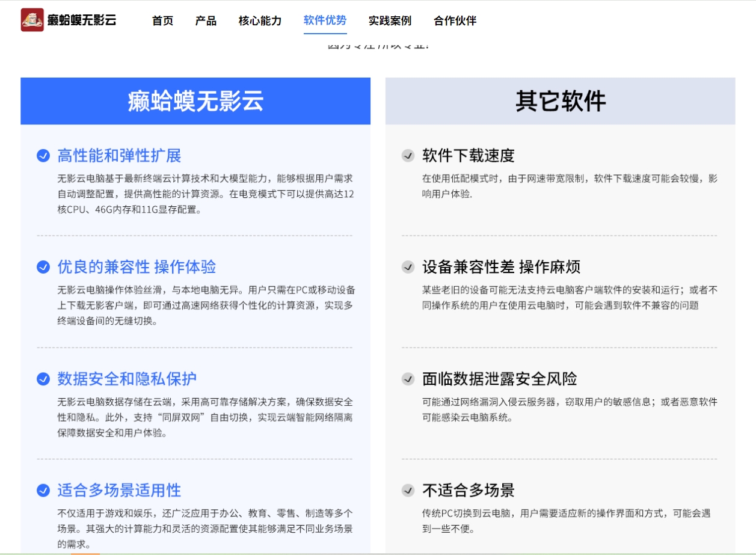Click the heading 数据安全和隐私保护
This screenshot has height=555, width=756.
point(127,379)
